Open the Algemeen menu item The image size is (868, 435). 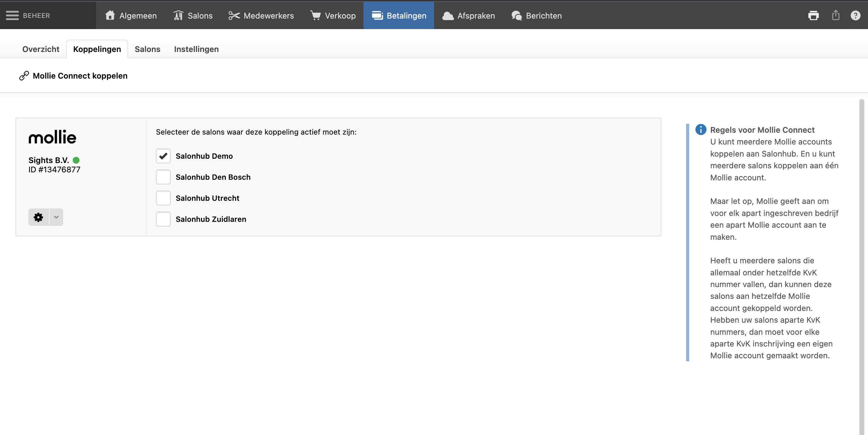[131, 15]
